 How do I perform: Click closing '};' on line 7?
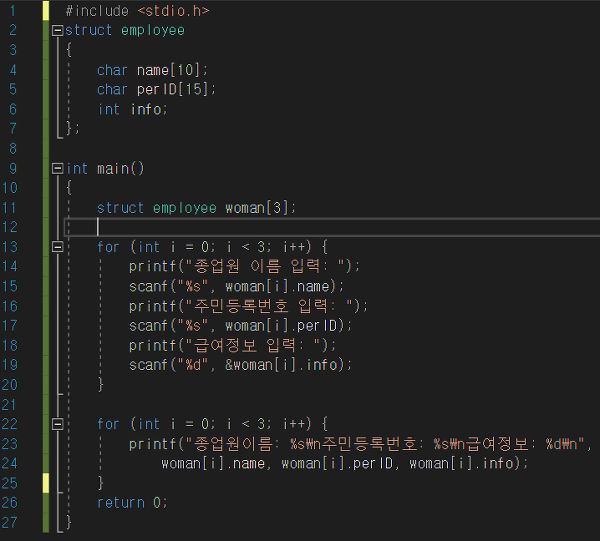72,129
